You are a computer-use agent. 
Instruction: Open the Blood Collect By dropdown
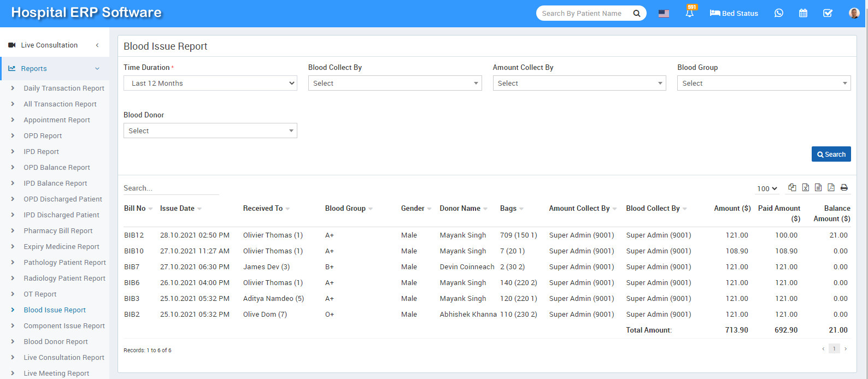[x=395, y=83]
